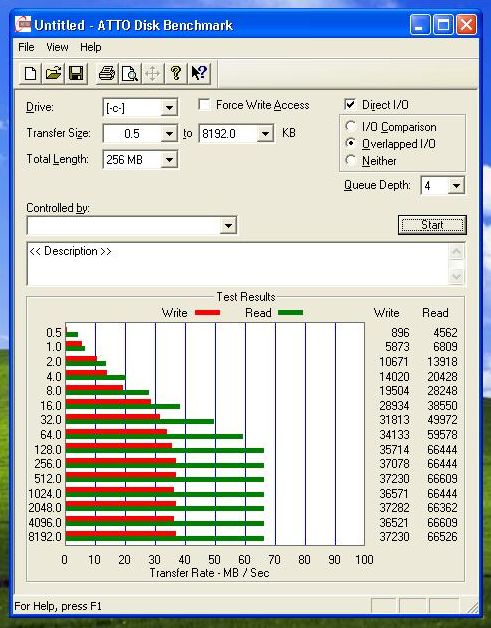Click read value 28248

(x=442, y=390)
